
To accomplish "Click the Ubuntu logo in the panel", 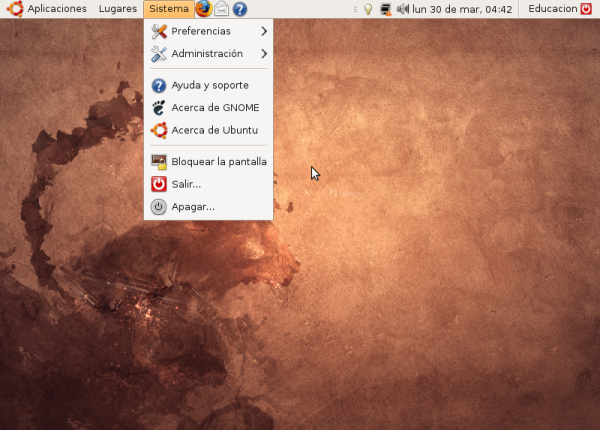I will (14, 9).
